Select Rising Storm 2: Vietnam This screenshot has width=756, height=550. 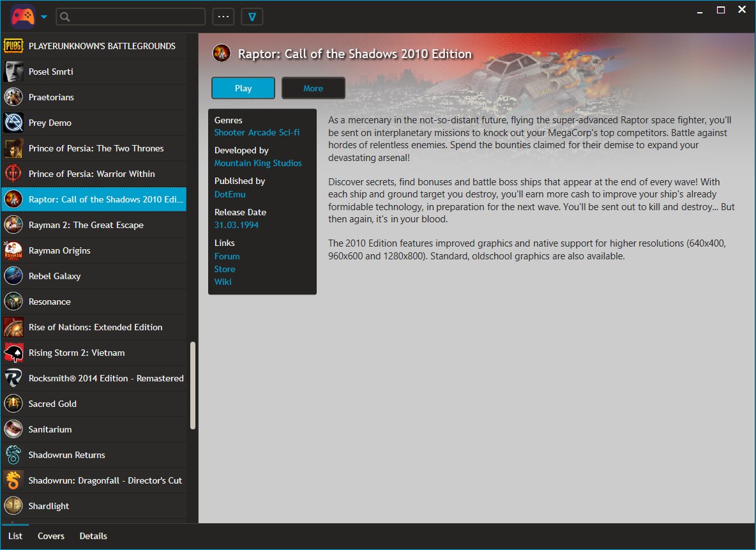point(94,353)
